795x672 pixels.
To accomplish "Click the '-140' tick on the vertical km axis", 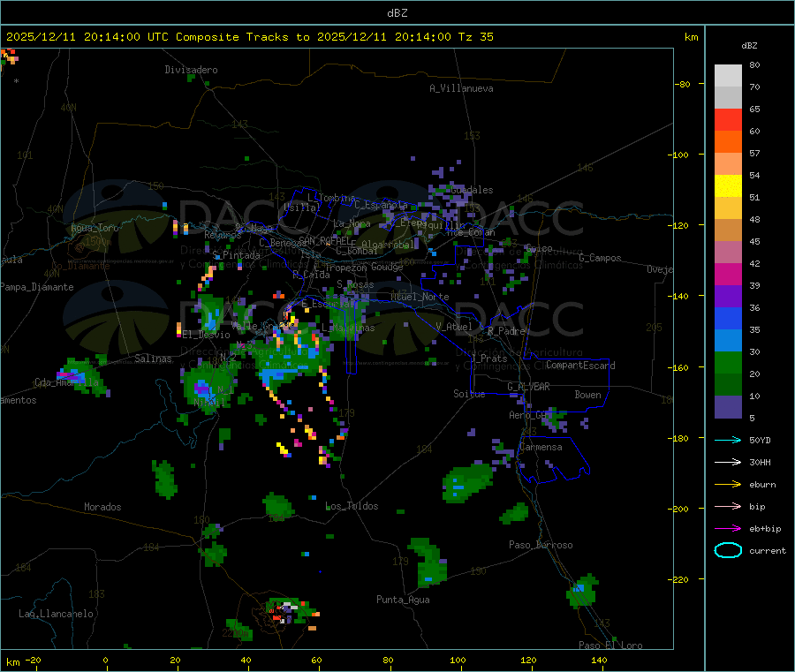I will coord(679,296).
